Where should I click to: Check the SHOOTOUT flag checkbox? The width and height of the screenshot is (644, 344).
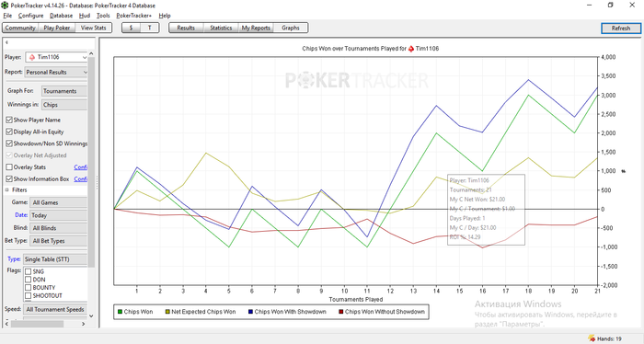tap(28, 295)
